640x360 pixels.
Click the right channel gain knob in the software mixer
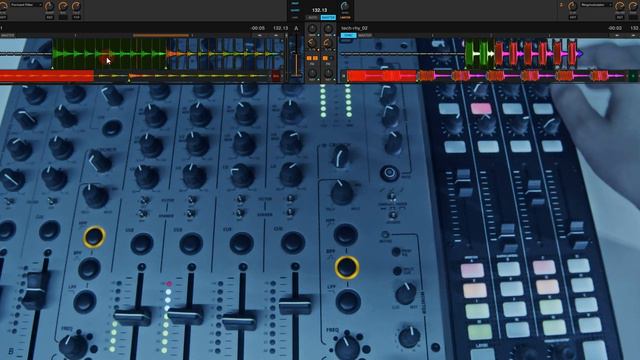tap(328, 29)
